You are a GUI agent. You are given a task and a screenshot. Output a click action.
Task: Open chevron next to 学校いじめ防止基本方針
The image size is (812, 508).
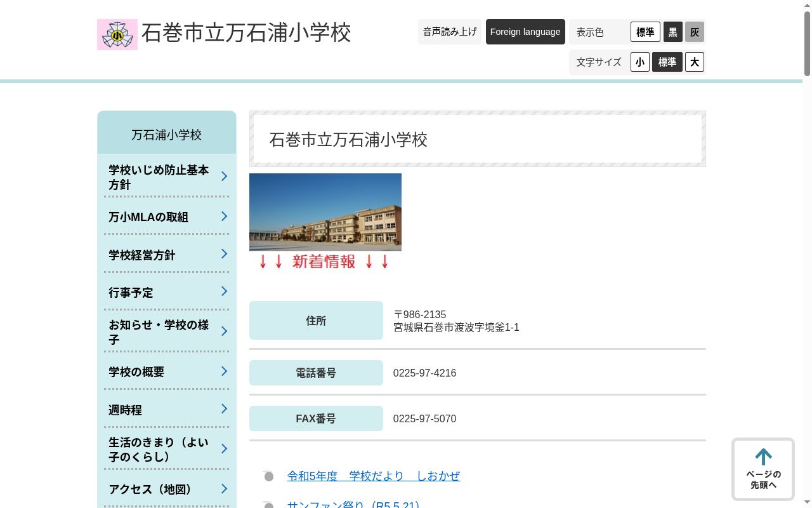click(x=224, y=176)
